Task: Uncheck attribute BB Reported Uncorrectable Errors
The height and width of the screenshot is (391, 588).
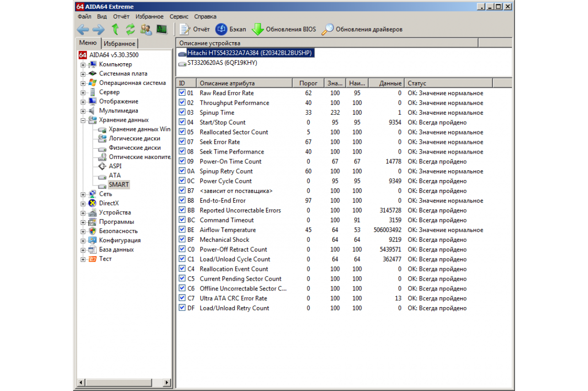Action: 182,210
